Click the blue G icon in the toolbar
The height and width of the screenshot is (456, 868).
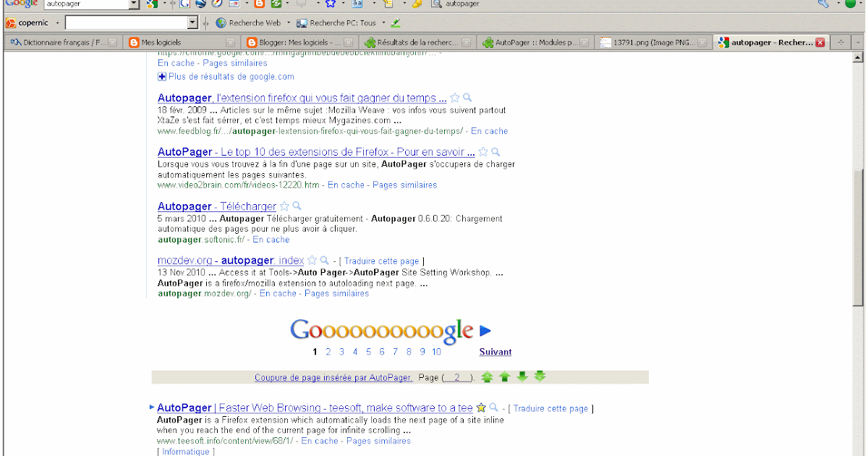pos(185,4)
